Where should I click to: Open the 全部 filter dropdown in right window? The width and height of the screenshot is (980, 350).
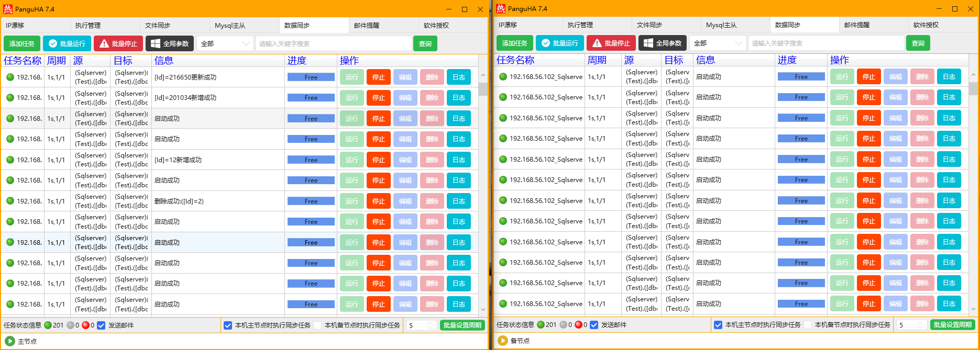(x=718, y=43)
